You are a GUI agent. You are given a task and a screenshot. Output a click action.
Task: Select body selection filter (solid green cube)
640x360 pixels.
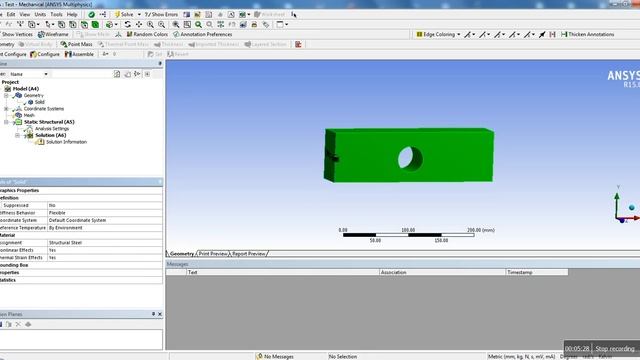95,24
